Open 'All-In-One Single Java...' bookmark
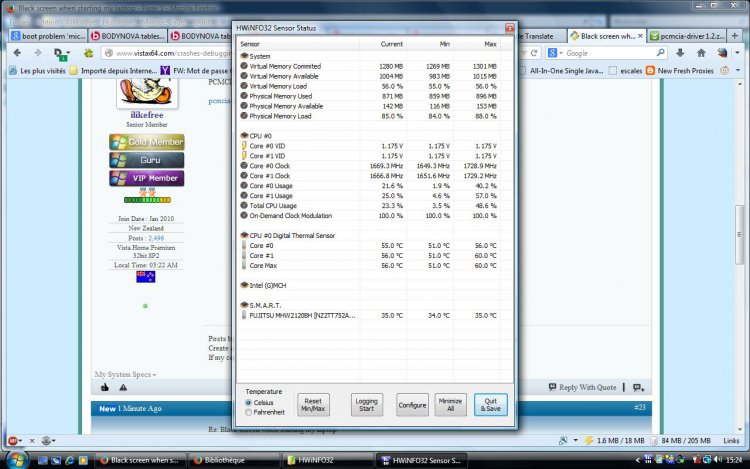This screenshot has height=469, width=750. (561, 71)
